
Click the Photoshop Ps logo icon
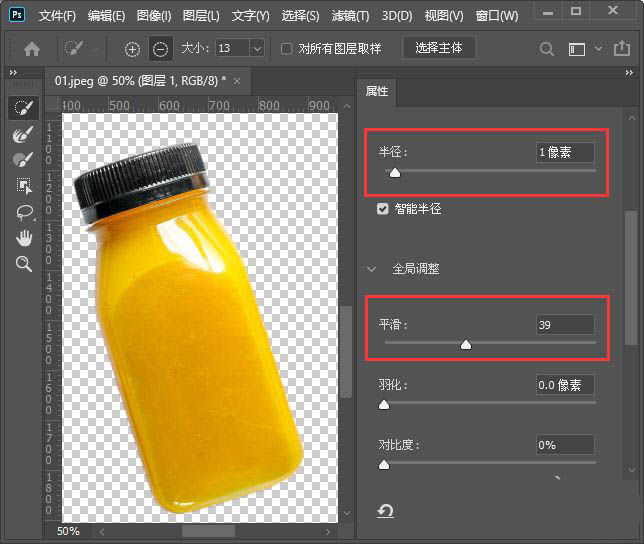tap(17, 15)
